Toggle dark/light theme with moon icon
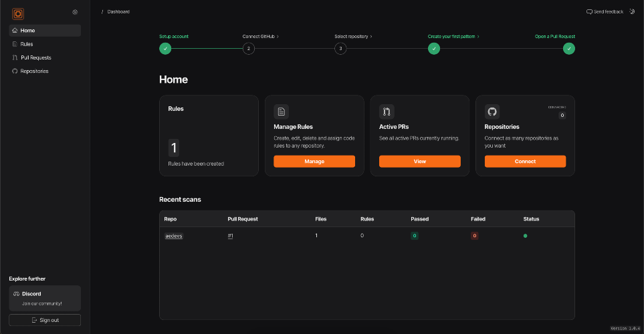Screen dimensions: 644x334 pos(632,11)
